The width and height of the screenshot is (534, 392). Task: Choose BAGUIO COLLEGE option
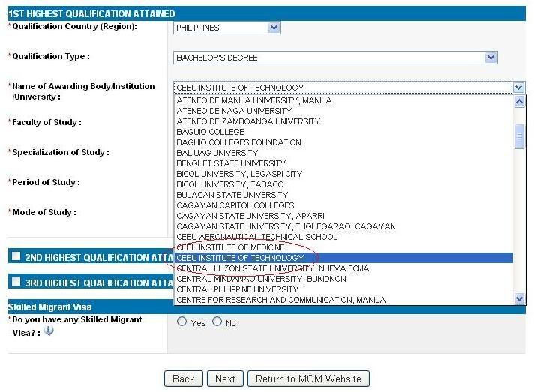[343, 132]
